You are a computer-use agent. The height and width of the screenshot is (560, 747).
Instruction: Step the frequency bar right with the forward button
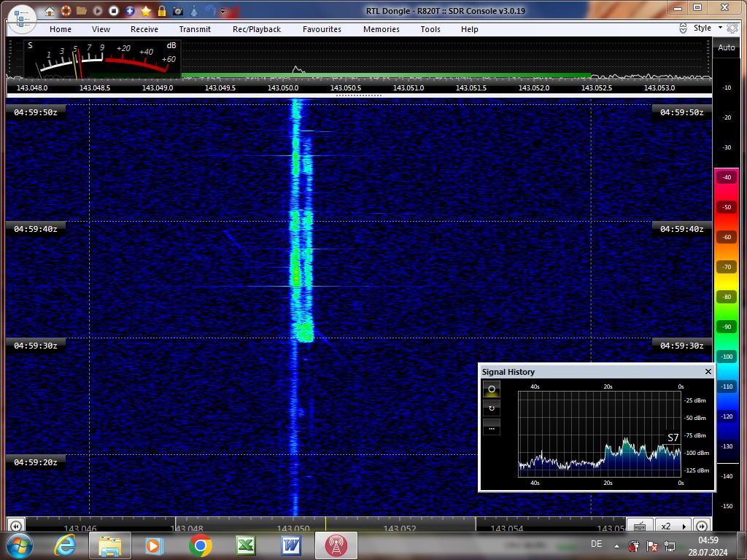[702, 526]
